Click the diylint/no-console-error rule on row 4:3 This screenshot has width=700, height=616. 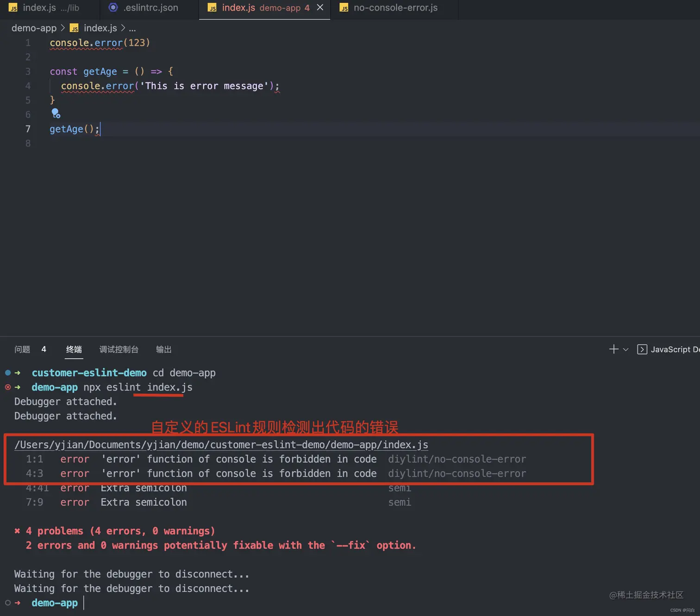pos(457,473)
